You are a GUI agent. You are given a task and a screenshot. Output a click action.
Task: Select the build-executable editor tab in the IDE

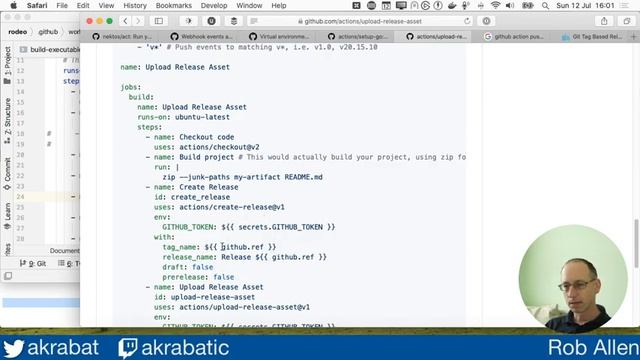[x=50, y=49]
